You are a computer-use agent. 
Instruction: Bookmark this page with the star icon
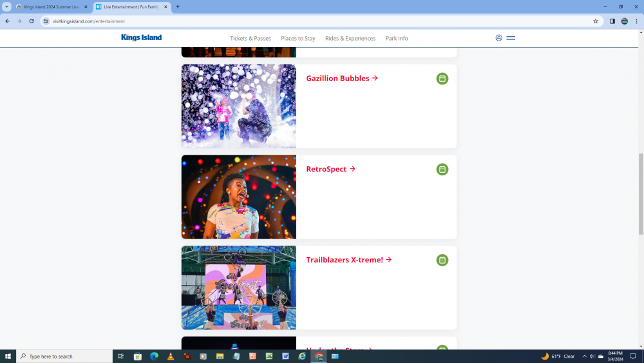click(596, 21)
